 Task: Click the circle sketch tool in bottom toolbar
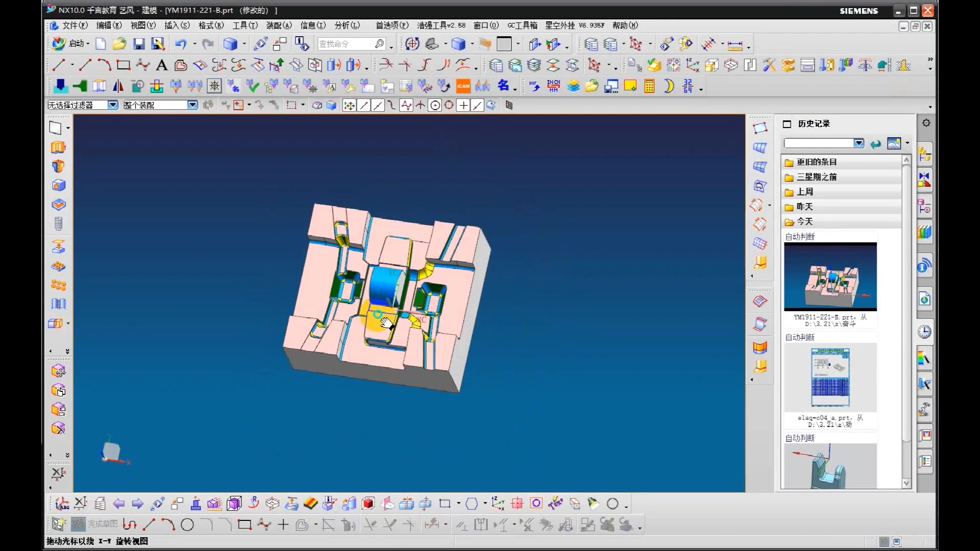pos(187,524)
